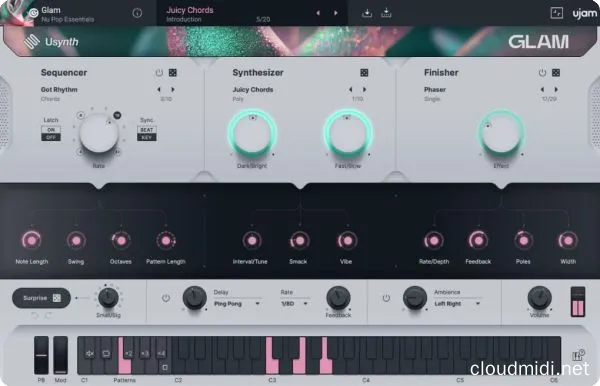Toggle Delay power button

[166, 298]
